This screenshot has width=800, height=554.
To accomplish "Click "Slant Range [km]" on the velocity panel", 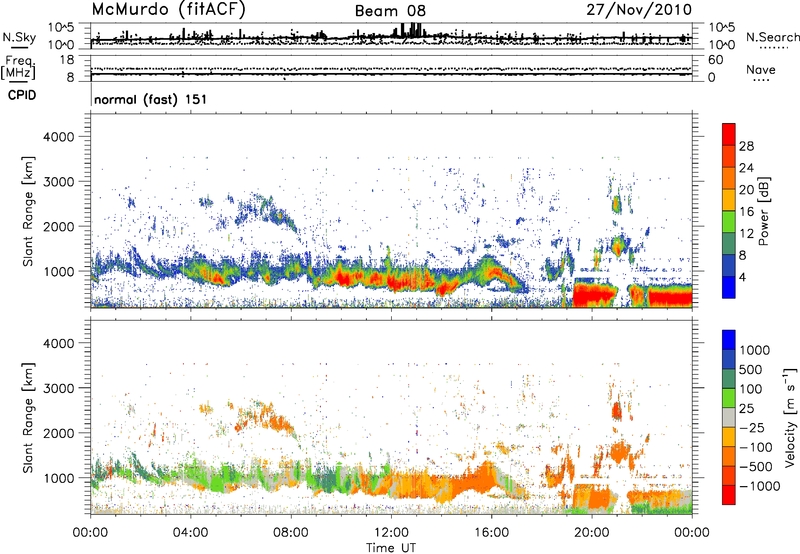I will click(28, 418).
